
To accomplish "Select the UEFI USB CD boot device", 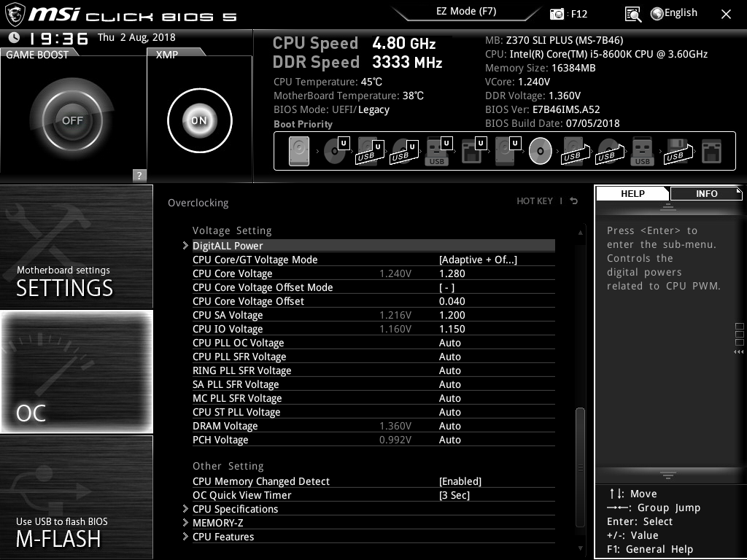I will [404, 152].
